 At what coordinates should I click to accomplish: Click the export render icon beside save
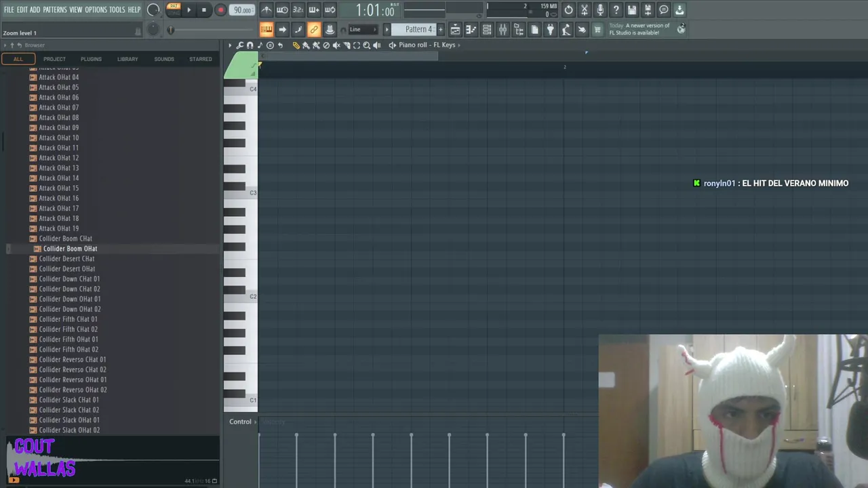pyautogui.click(x=648, y=10)
